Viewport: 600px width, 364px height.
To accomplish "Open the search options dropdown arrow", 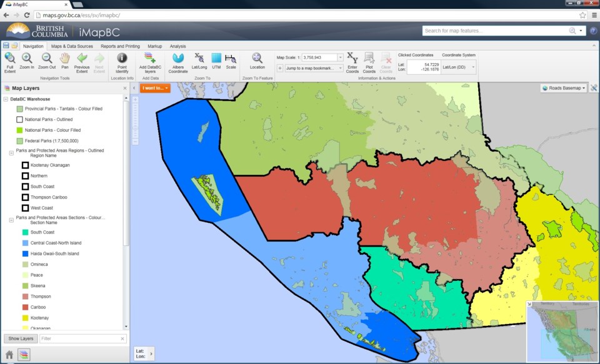I will tap(581, 31).
